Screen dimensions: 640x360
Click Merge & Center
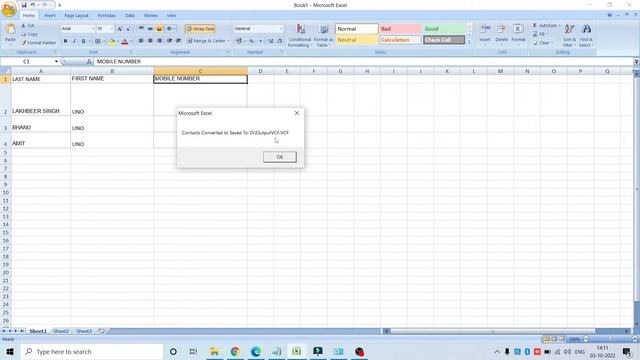(207, 41)
